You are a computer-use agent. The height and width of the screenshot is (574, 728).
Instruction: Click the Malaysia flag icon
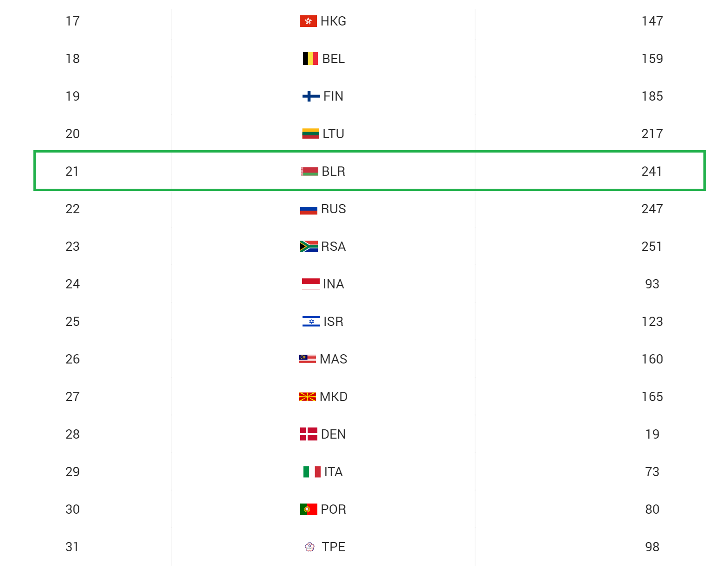coord(307,359)
